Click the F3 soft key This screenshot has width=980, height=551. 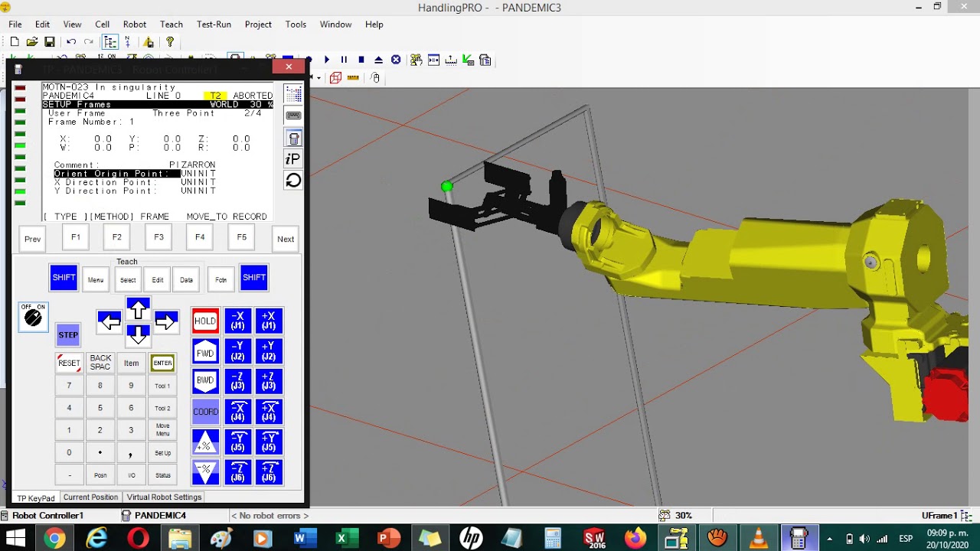click(x=158, y=237)
